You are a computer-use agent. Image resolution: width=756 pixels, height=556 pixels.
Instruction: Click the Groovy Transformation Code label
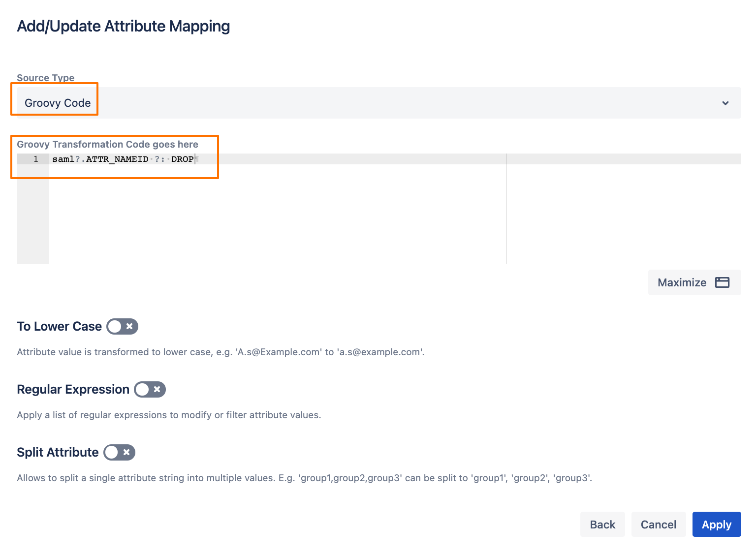[107, 144]
